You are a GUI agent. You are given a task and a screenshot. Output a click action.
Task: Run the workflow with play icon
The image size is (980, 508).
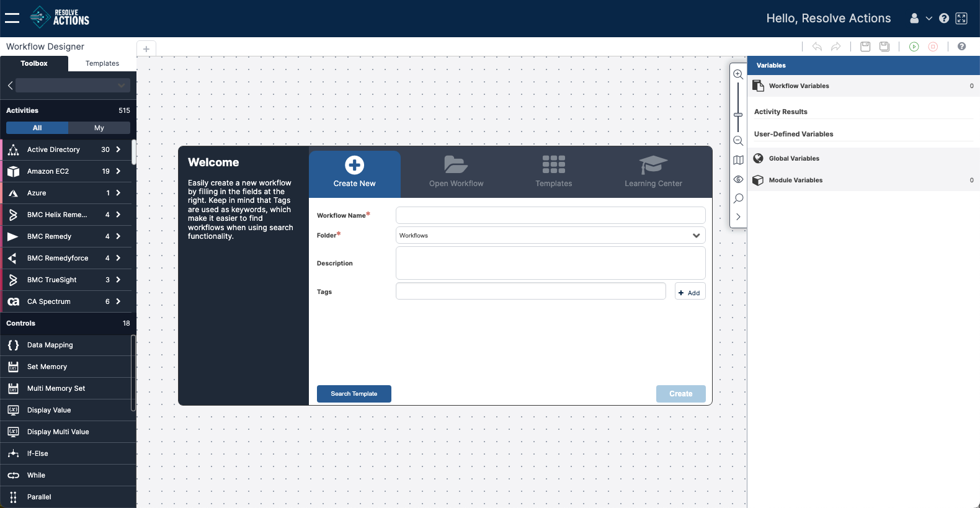pyautogui.click(x=914, y=47)
